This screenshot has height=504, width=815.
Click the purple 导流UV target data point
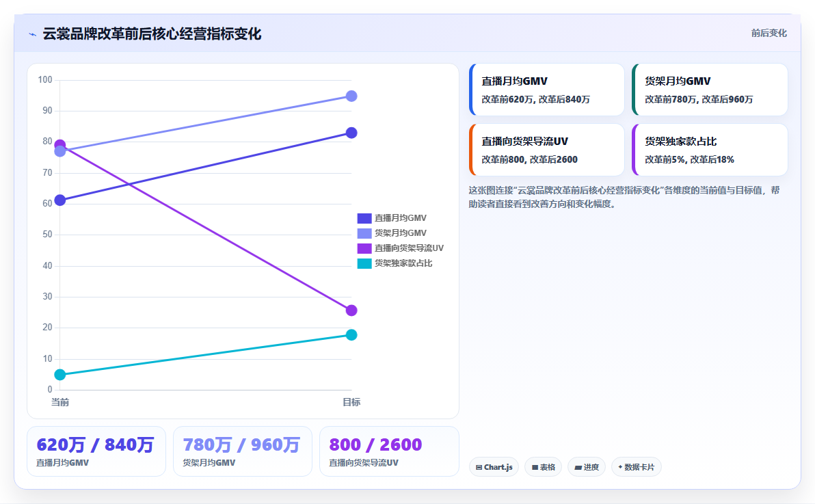click(351, 310)
